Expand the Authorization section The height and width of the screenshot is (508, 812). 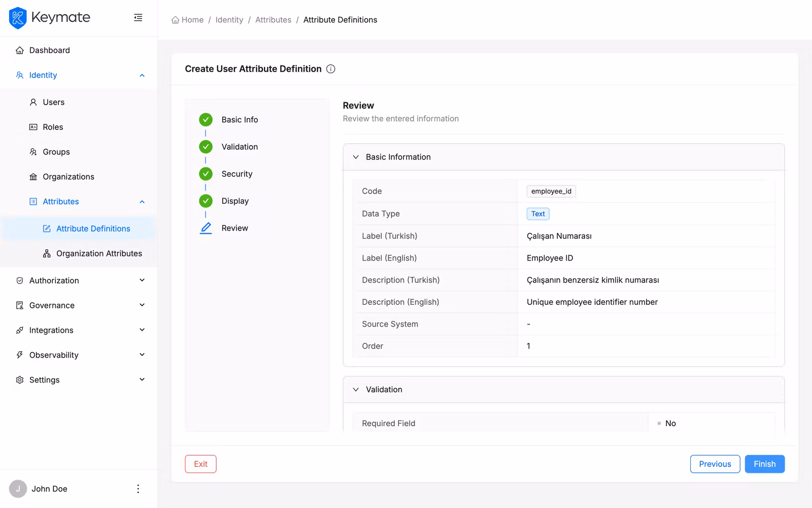point(142,280)
